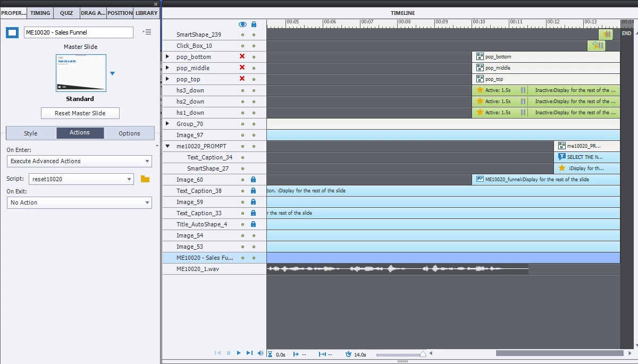This screenshot has height=364, width=638.
Task: Switch to the Options tab
Action: tap(129, 133)
